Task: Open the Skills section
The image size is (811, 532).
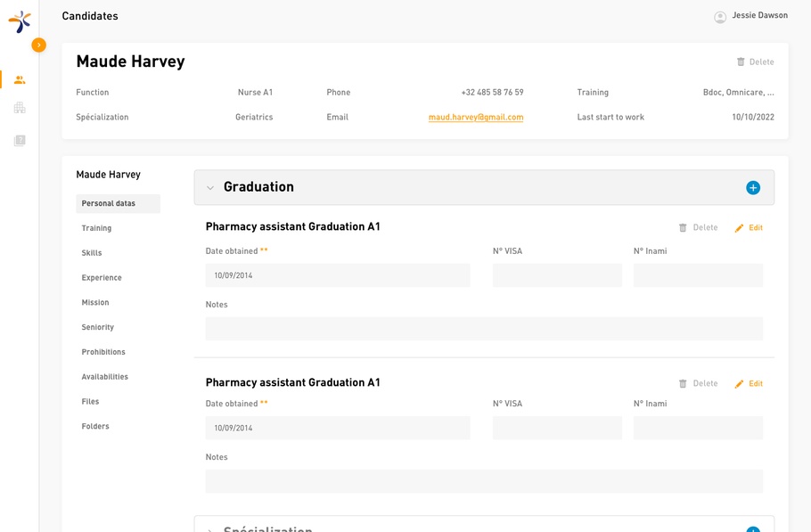Action: tap(92, 253)
